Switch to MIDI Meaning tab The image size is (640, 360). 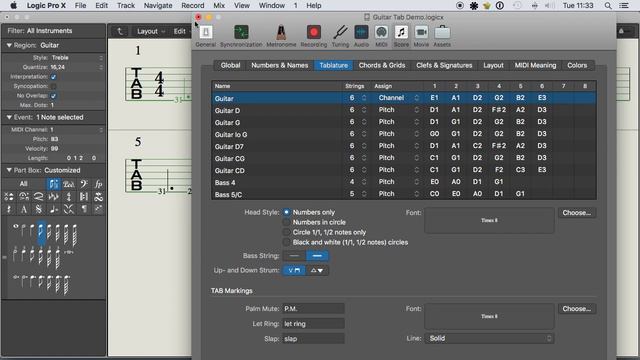tap(535, 65)
